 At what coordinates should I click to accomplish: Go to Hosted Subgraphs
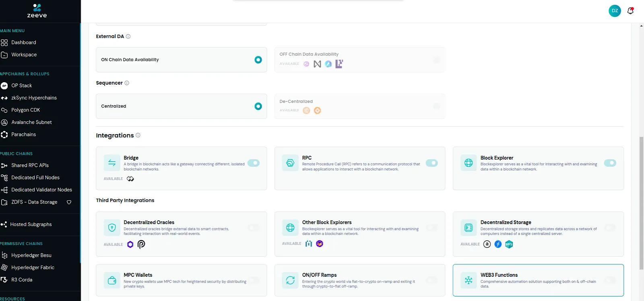[31, 224]
